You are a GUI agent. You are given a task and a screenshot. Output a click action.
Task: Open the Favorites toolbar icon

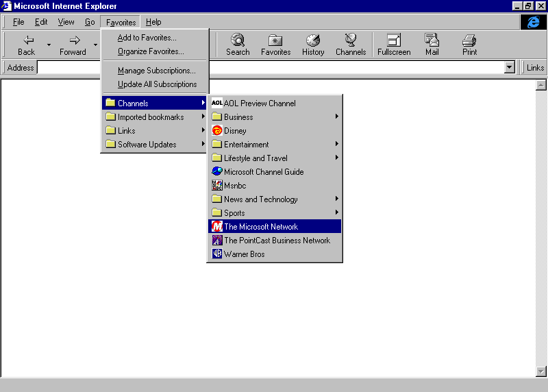(276, 45)
